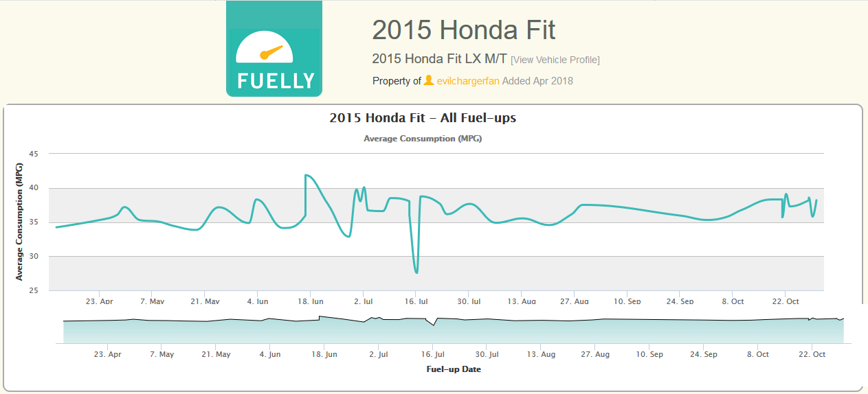Click the '23. Apr' label in the navigator
The width and height of the screenshot is (868, 394).
[107, 354]
